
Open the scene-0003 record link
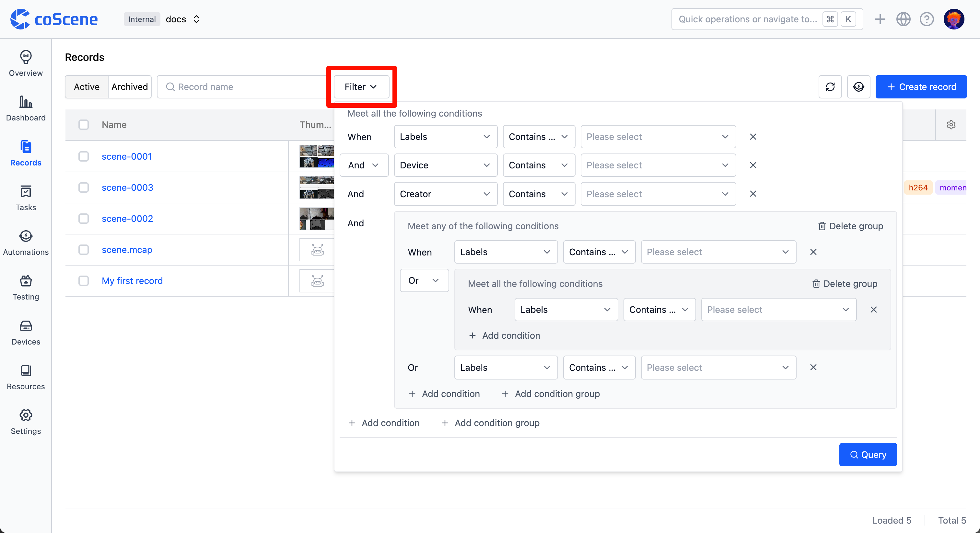(127, 187)
